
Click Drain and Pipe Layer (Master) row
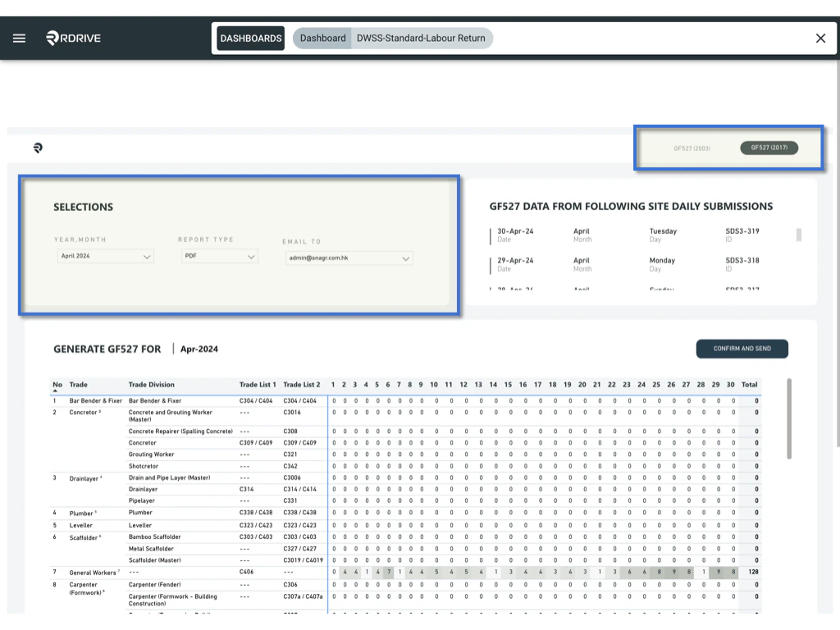[169, 478]
